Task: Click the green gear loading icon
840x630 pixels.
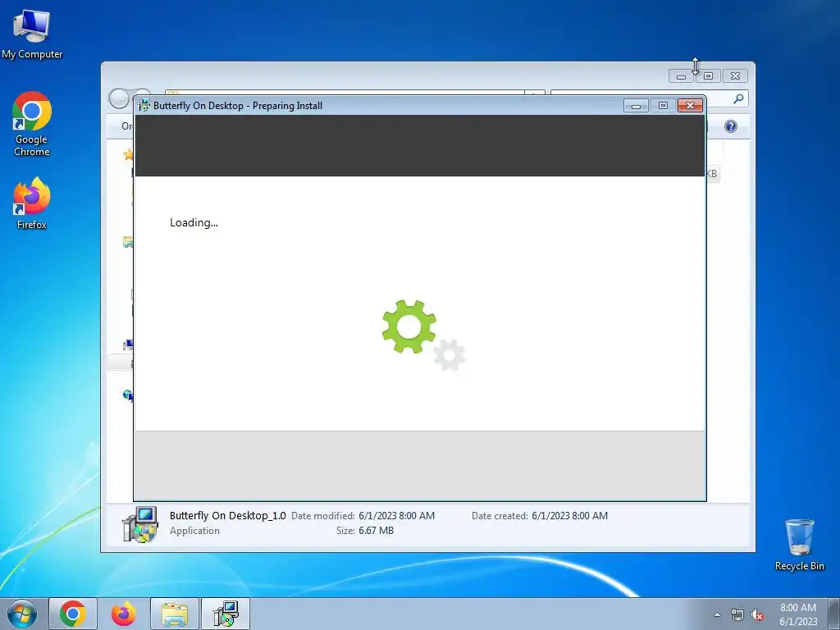Action: click(409, 326)
